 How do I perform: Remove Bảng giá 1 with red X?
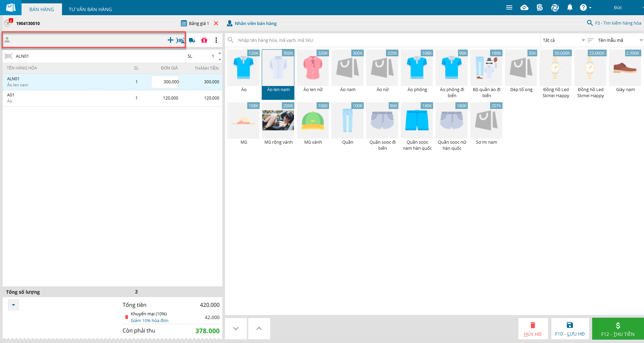(x=216, y=23)
